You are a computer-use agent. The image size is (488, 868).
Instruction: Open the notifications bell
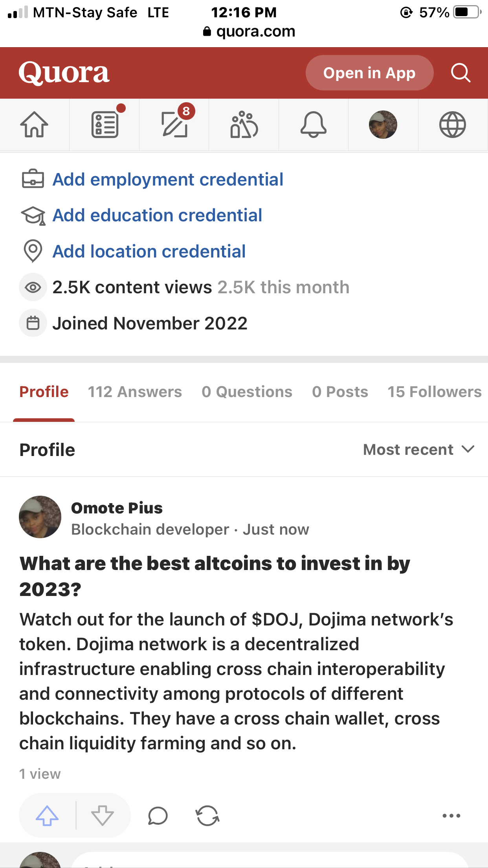pos(313,125)
